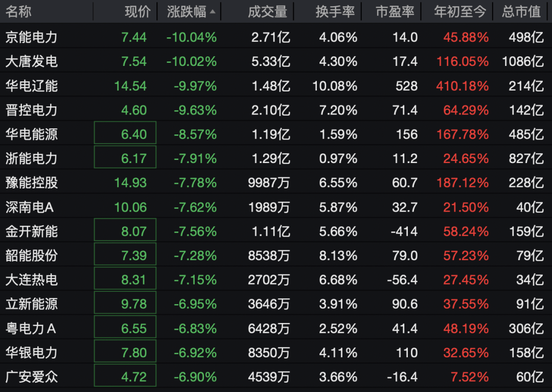The width and height of the screenshot is (552, 392).
Task: Open the 广安爱众 stock name
Action: coord(31,377)
